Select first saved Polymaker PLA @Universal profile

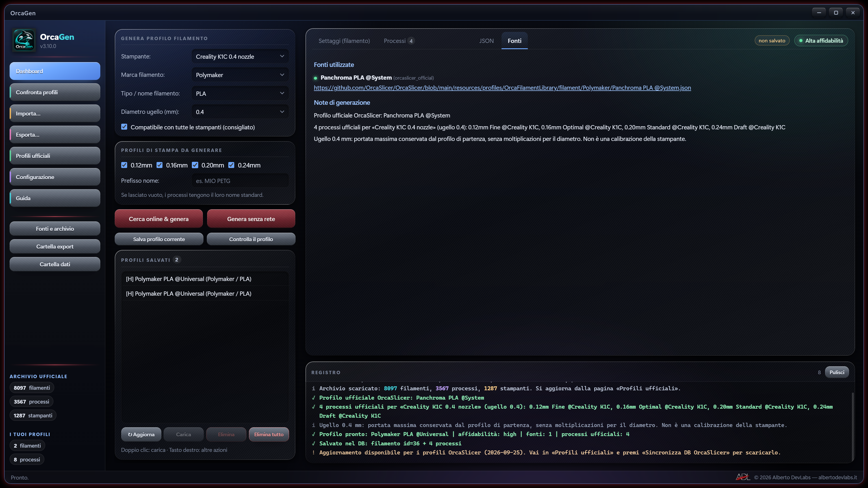[x=205, y=279]
